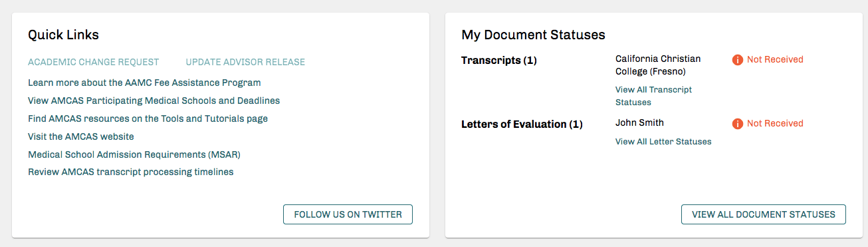Select the Transcripts (1) heading
This screenshot has height=247, width=868.
tap(499, 61)
